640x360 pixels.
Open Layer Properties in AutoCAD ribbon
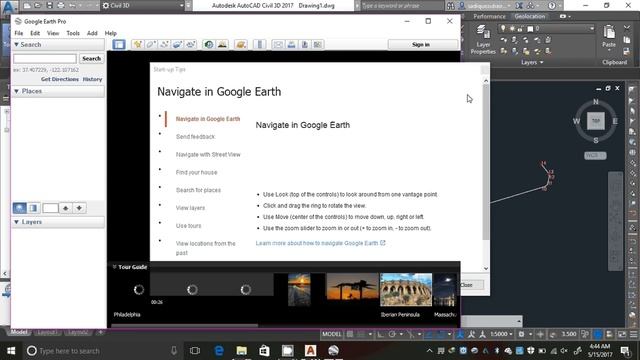483,39
